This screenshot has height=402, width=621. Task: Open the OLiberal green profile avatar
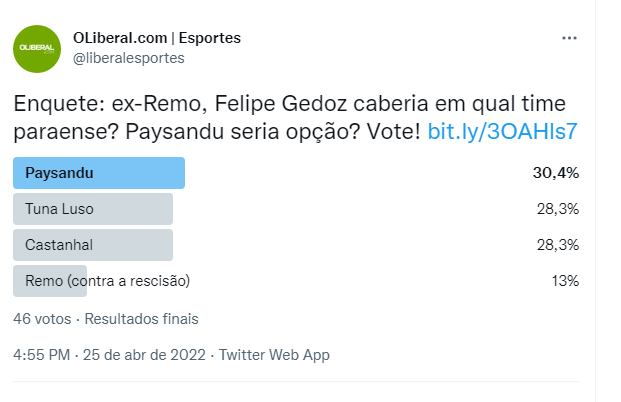pos(36,49)
